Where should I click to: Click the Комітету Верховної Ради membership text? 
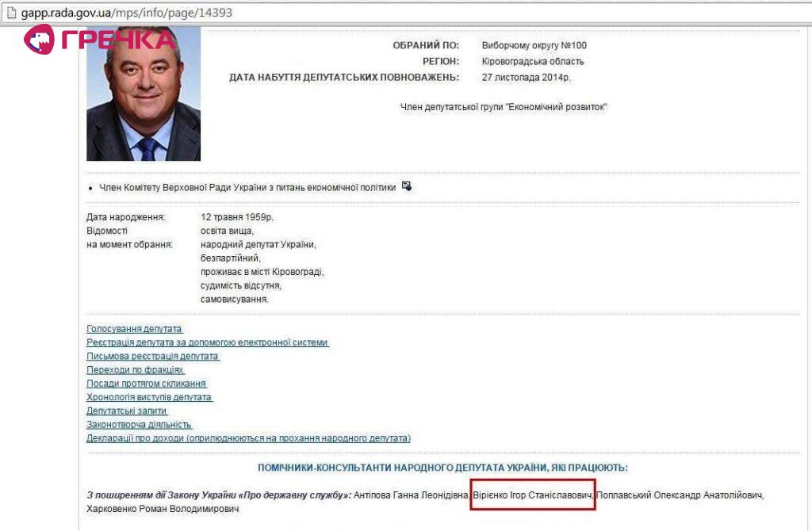[x=247, y=187]
